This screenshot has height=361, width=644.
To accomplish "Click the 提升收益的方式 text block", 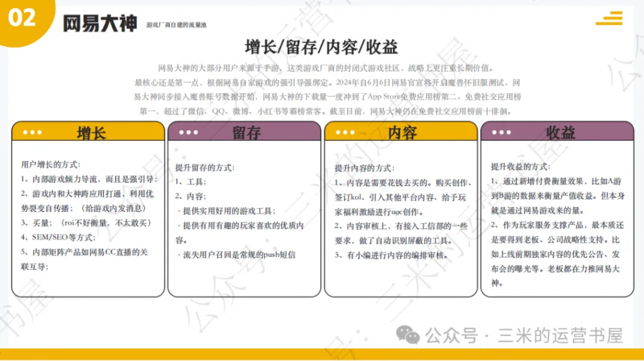I will [558, 224].
